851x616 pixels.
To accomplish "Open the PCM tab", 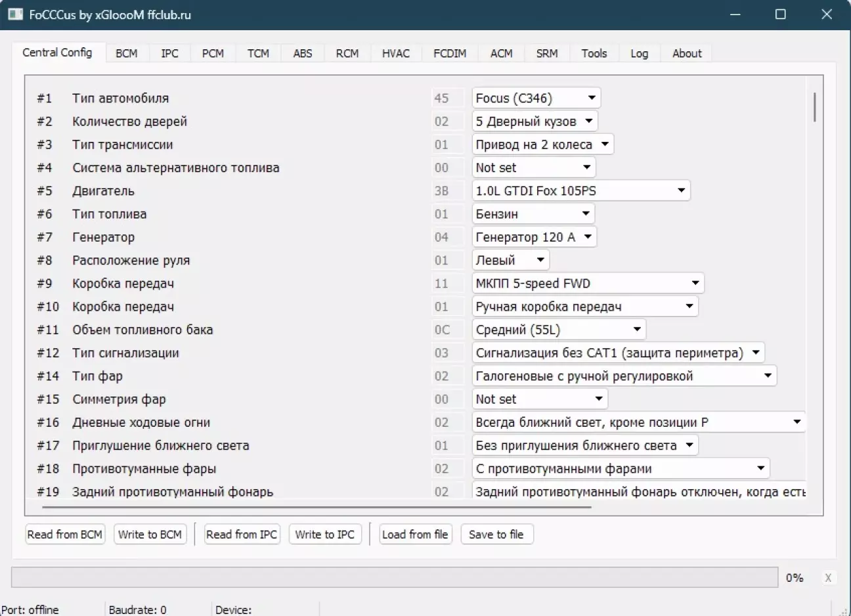I will 213,54.
